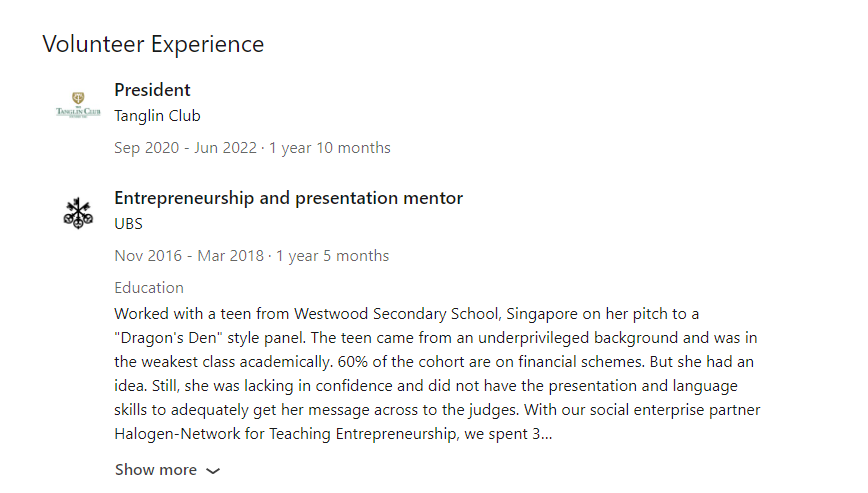Click the UBS organization name text
The image size is (868, 493).
click(x=128, y=224)
